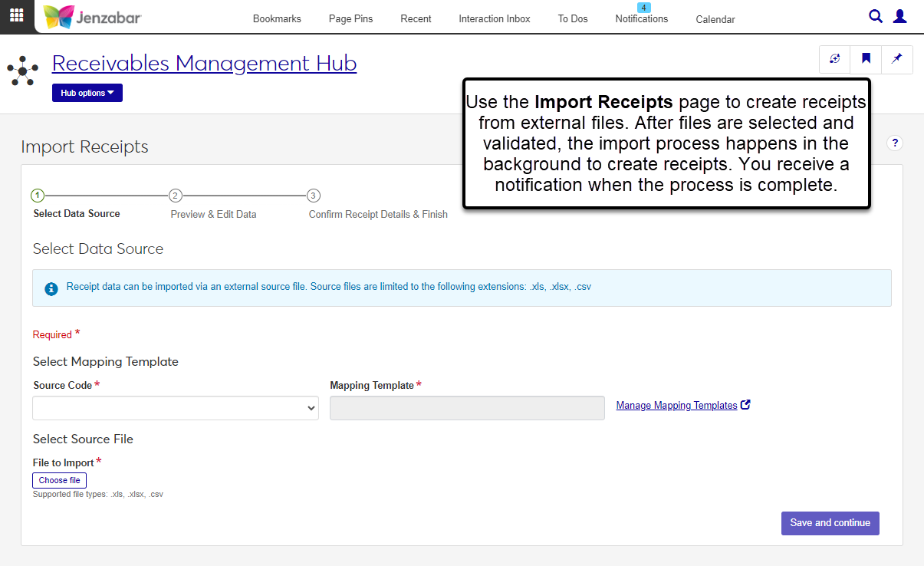Open the app launcher grid icon
924x566 pixels.
tap(16, 16)
